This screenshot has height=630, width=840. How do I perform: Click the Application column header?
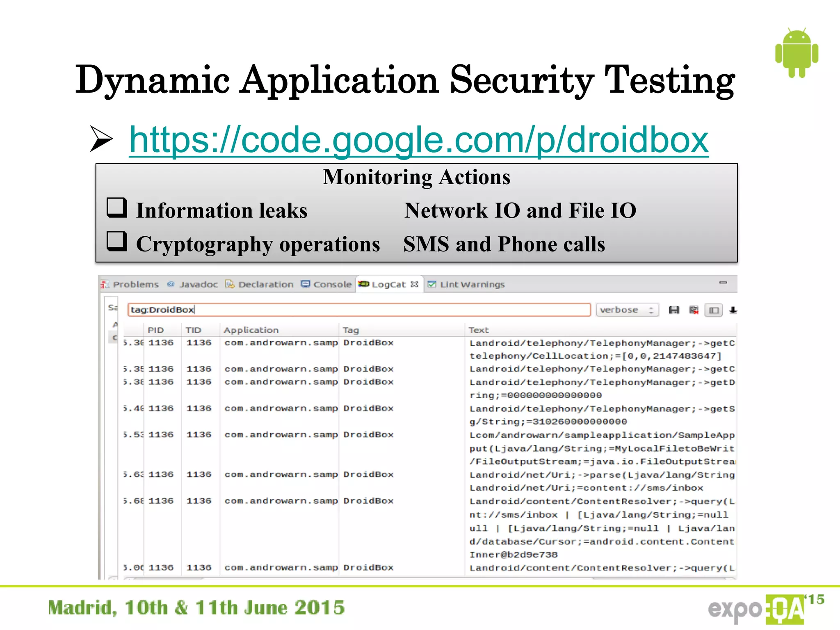251,330
